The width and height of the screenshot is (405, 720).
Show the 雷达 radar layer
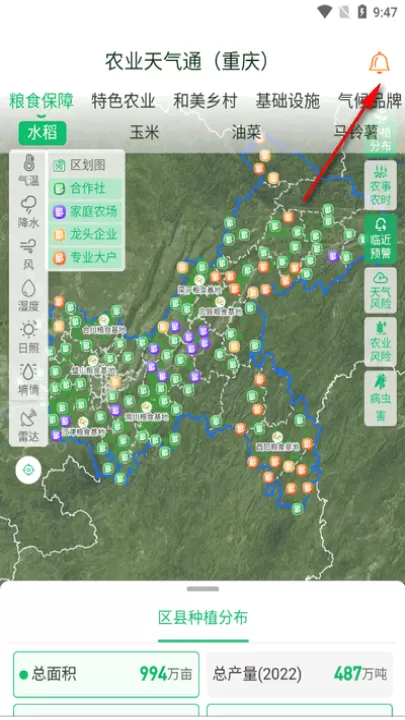[x=28, y=426]
